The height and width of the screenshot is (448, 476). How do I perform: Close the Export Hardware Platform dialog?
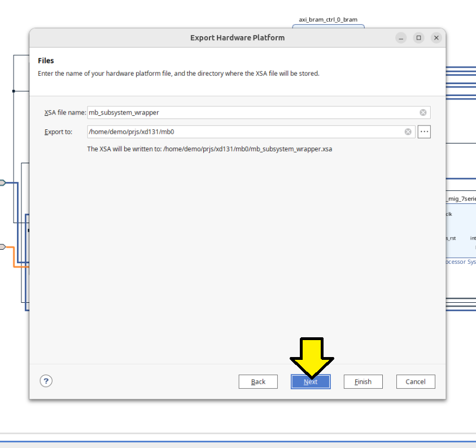tap(436, 38)
